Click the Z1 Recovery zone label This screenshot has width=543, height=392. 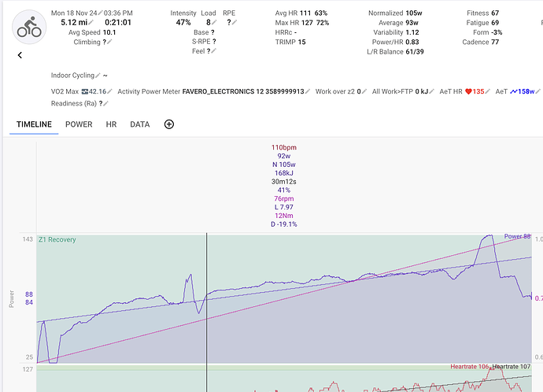point(57,239)
